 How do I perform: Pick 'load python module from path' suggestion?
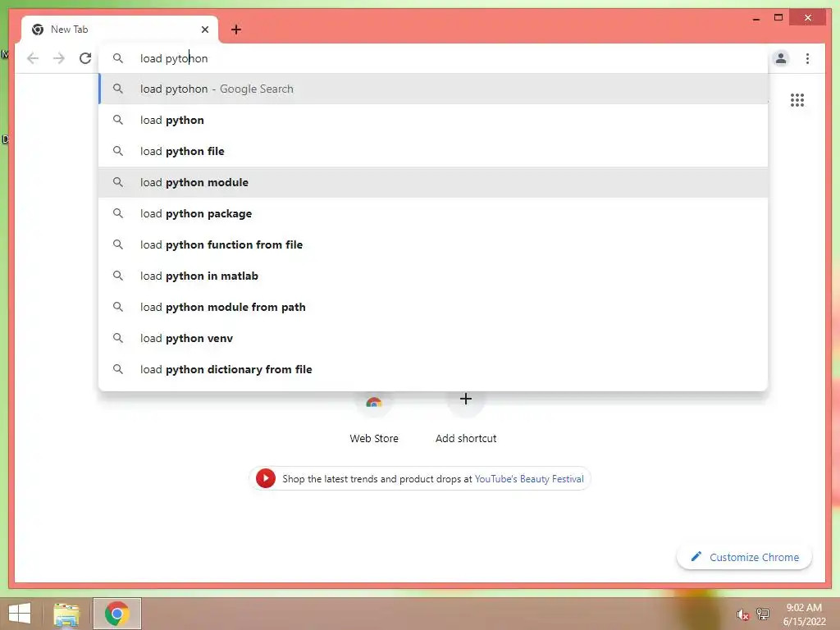coord(433,307)
